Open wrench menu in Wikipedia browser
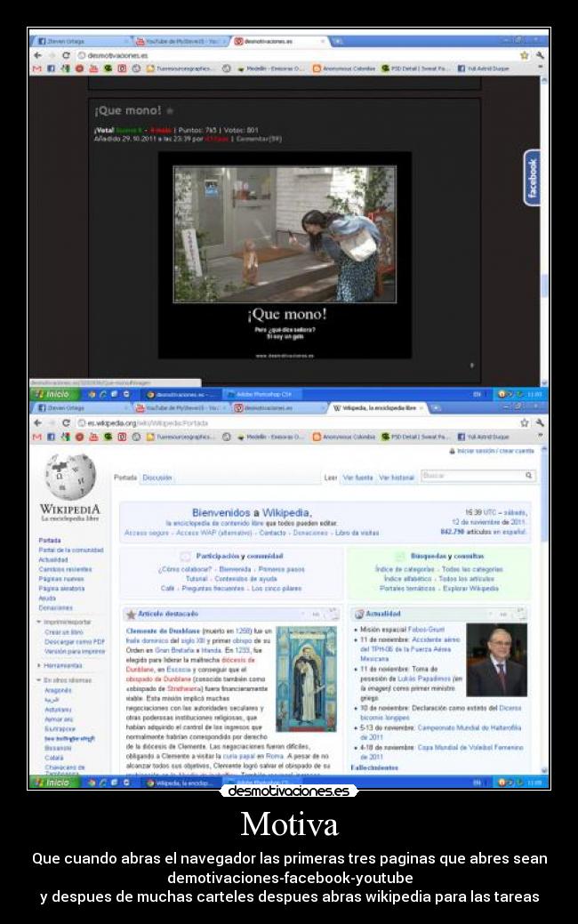This screenshot has width=578, height=924. pos(539,423)
